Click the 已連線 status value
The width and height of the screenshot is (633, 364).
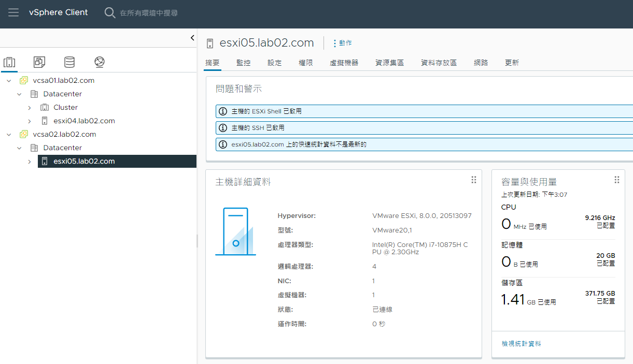click(x=383, y=310)
